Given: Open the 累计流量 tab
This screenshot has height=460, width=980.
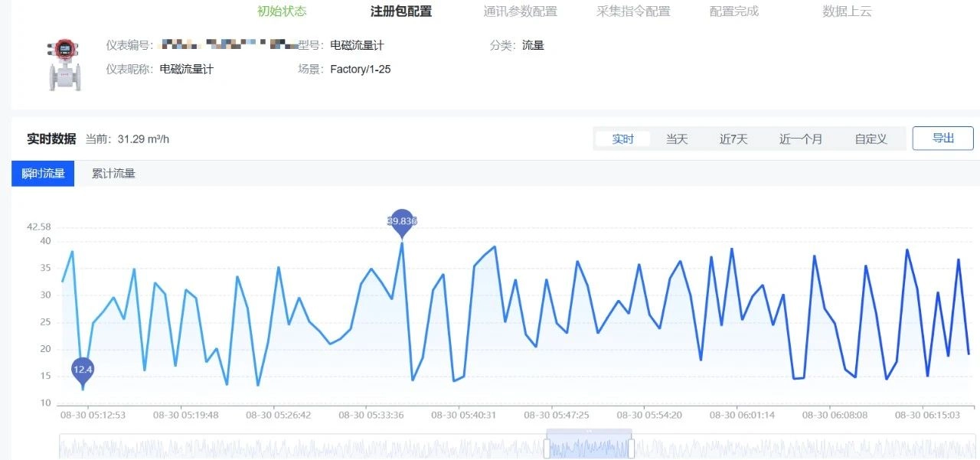Looking at the screenshot, I should [x=113, y=174].
